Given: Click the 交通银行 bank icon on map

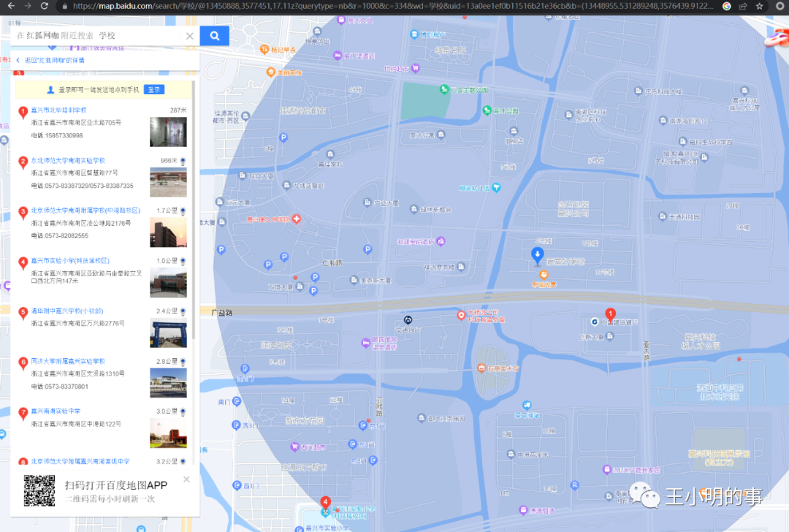Looking at the screenshot, I should point(408,320).
